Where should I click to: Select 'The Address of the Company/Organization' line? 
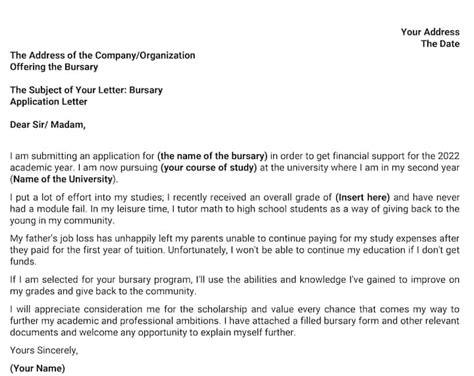(x=102, y=55)
